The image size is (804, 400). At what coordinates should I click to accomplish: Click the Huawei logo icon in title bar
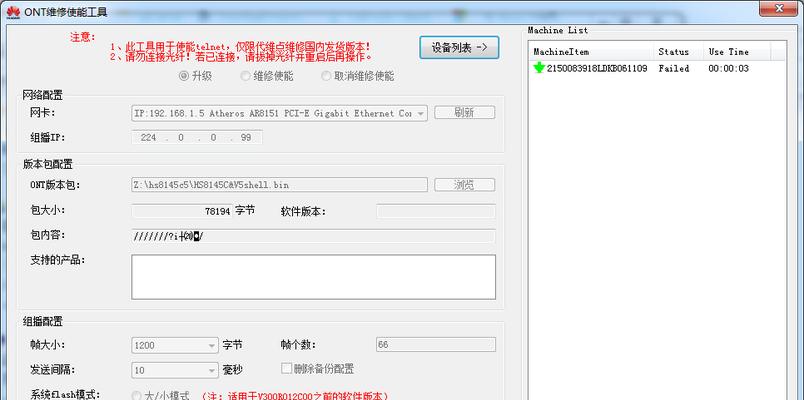coord(13,12)
